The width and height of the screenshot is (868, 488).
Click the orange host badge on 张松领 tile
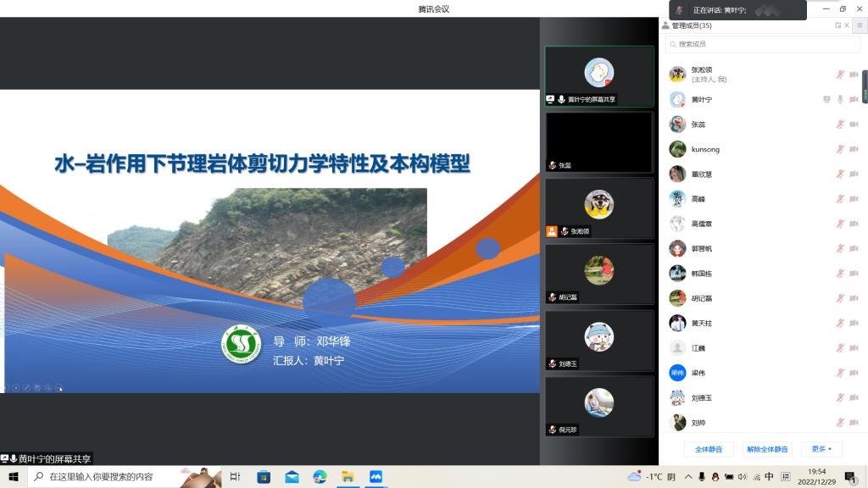552,231
